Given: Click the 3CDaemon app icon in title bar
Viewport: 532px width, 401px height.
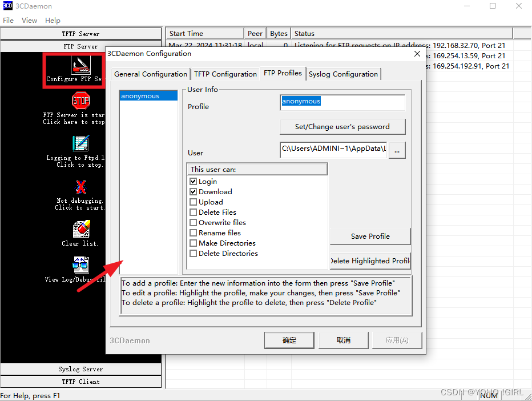Looking at the screenshot, I should 7,6.
